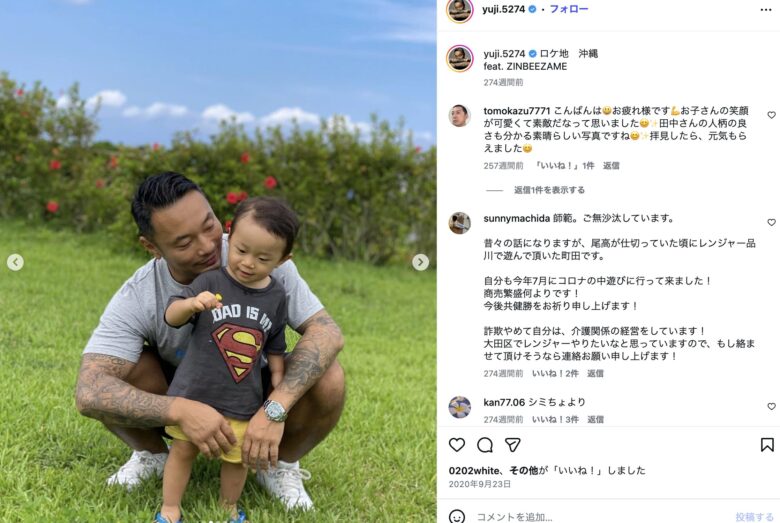Reply to sunnymachida's comment via 返信
This screenshot has height=523, width=780.
point(595,373)
